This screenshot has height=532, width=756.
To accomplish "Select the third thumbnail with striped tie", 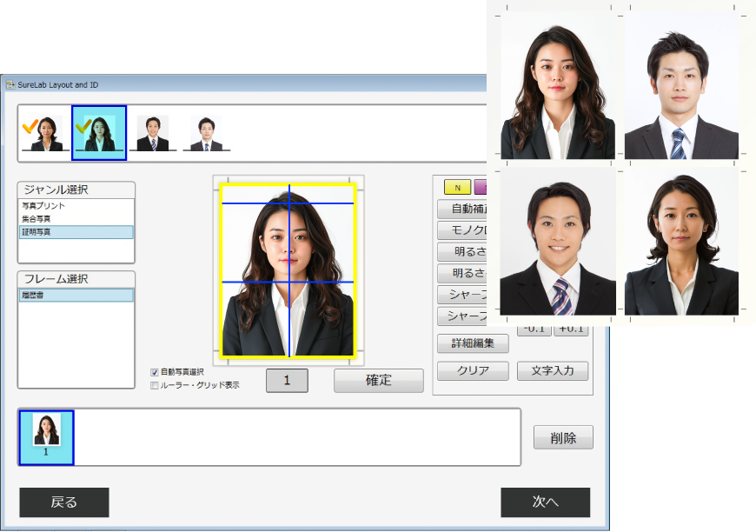I will (153, 133).
